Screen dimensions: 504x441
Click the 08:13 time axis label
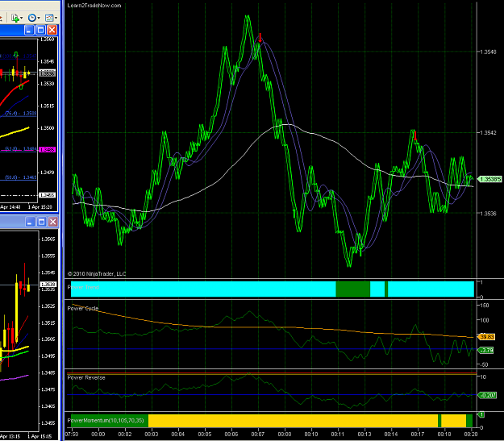(x=364, y=435)
